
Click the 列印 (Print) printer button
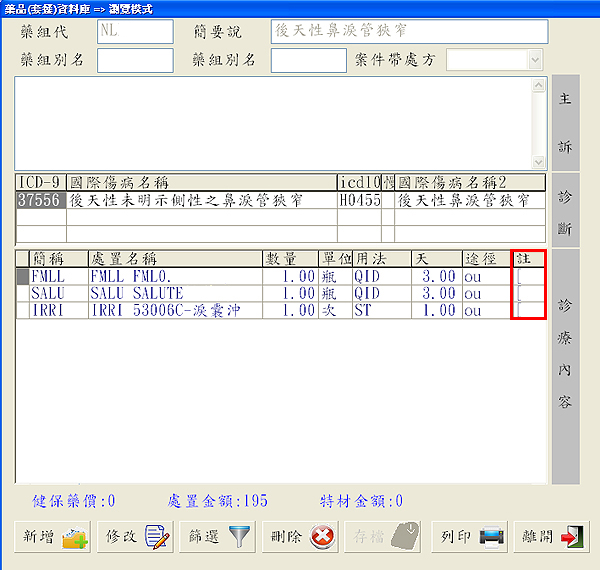tap(469, 537)
